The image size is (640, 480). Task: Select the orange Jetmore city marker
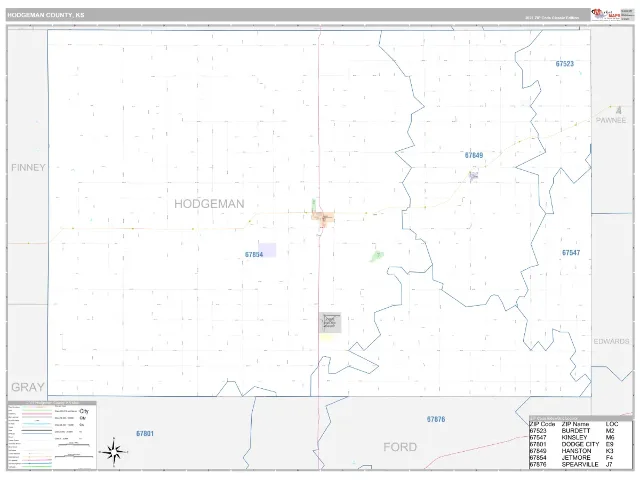tap(324, 218)
